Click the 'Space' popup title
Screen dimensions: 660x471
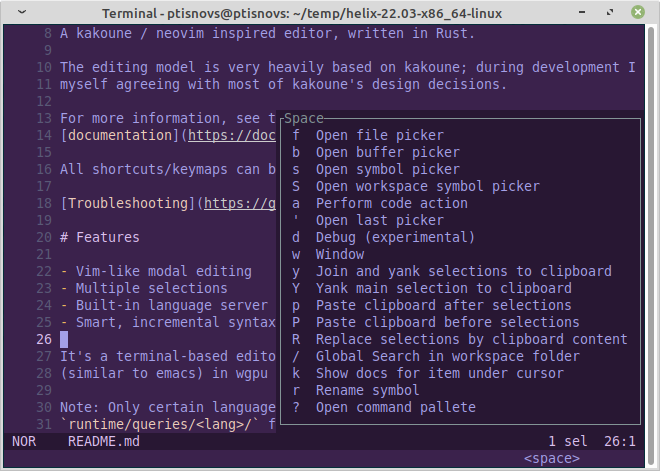(304, 118)
